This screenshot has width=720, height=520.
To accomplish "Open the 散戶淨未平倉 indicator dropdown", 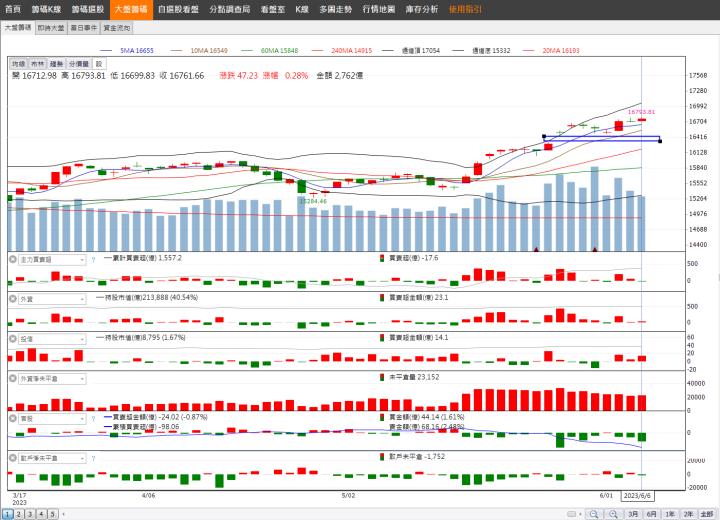I will (x=82, y=457).
